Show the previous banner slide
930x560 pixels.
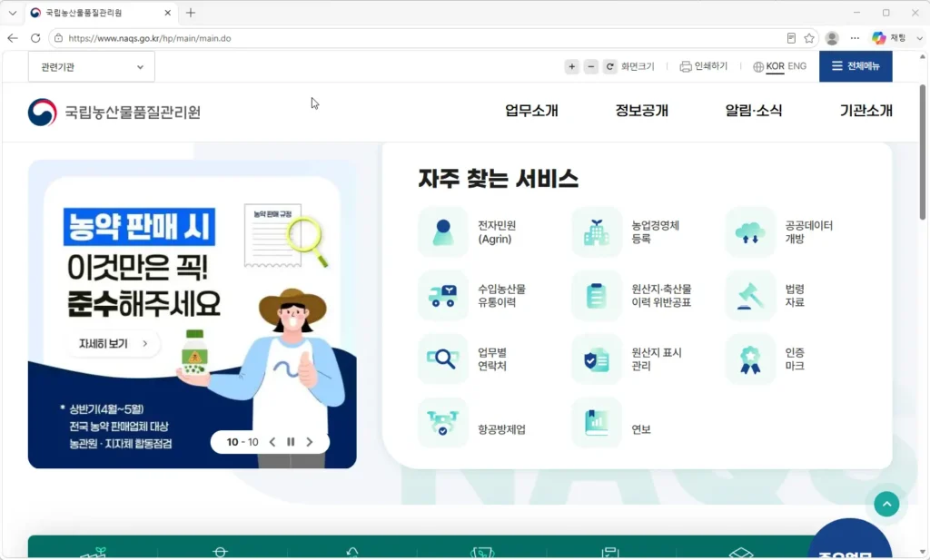[x=272, y=442]
